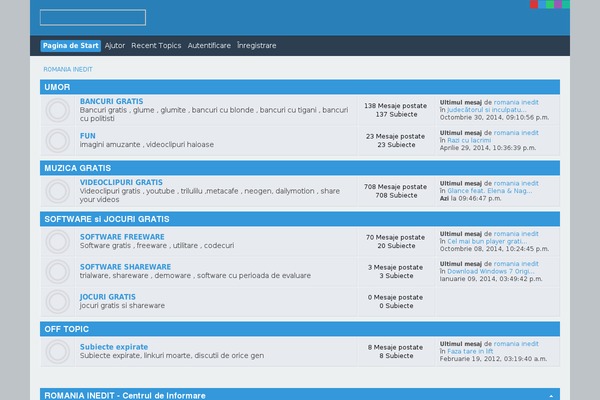The image size is (600, 400).
Task: Open romania inedit profile in VIDEOCLIPURI GRATIS row
Action: coord(516,183)
